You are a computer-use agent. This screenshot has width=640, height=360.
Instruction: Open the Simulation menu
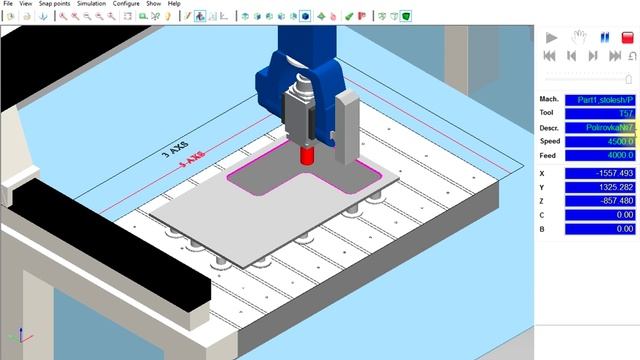91,3
